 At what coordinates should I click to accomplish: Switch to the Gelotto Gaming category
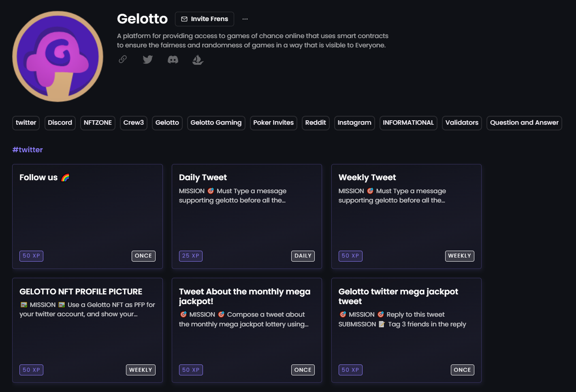coord(216,123)
